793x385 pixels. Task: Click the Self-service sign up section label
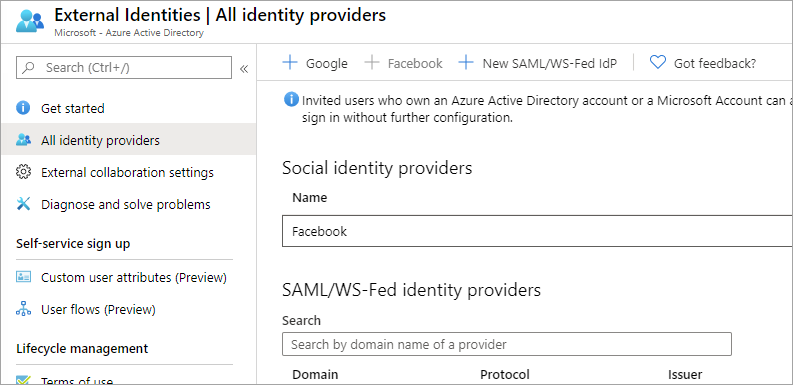tap(73, 243)
